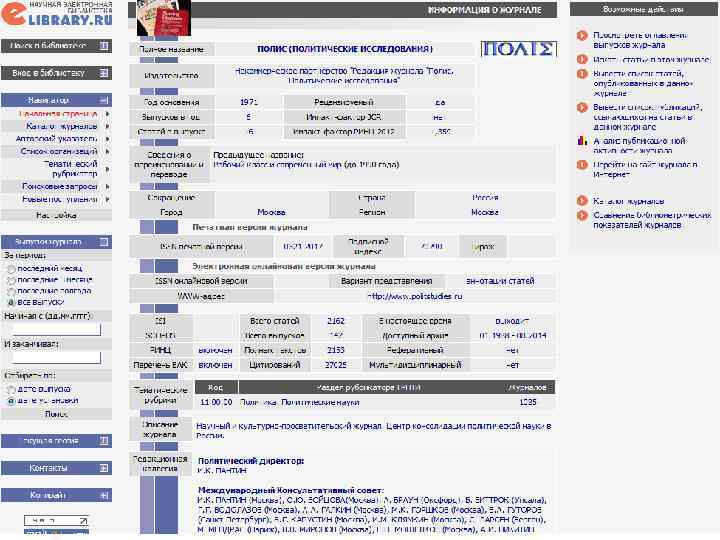The image size is (720, 540).
Task: Select 'последний месяц' period radio
Action: pyautogui.click(x=11, y=269)
